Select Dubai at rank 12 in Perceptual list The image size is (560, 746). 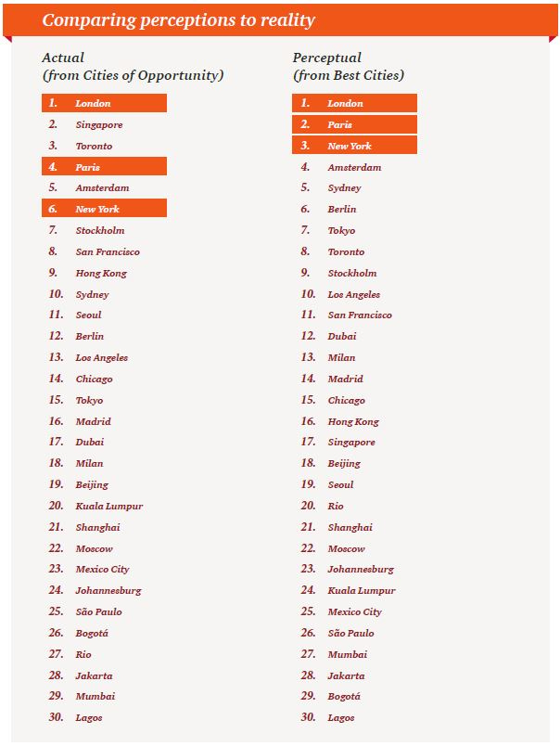342,336
